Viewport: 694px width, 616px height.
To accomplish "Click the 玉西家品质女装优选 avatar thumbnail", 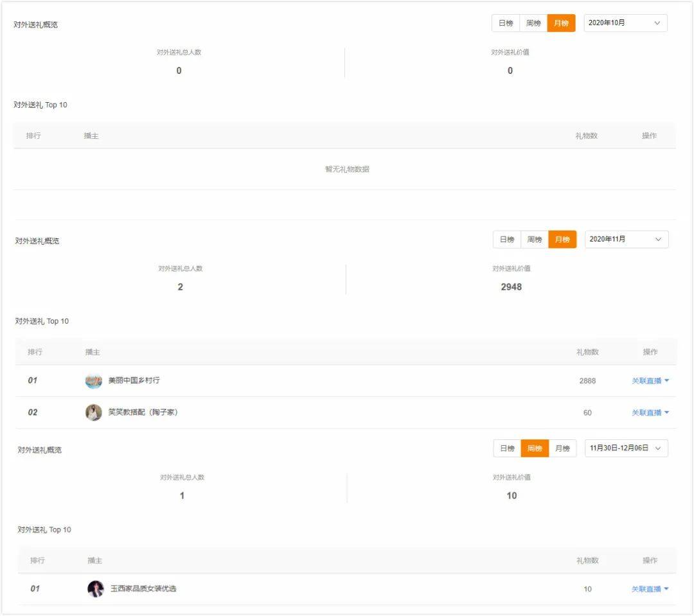I will pos(96,589).
